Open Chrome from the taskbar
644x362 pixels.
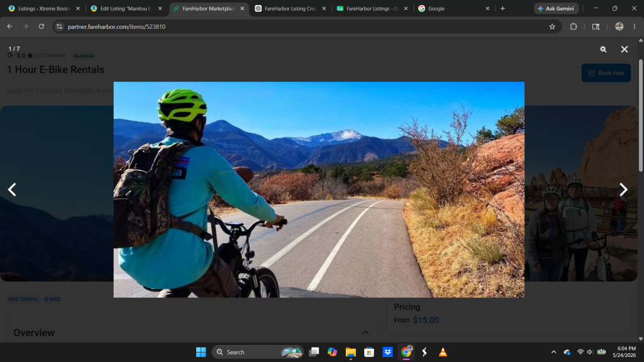406,352
